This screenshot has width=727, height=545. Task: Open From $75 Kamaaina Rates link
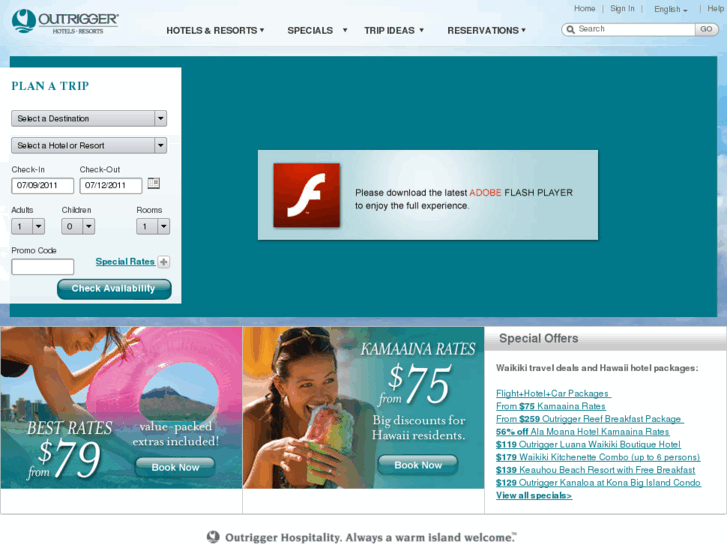pos(551,406)
